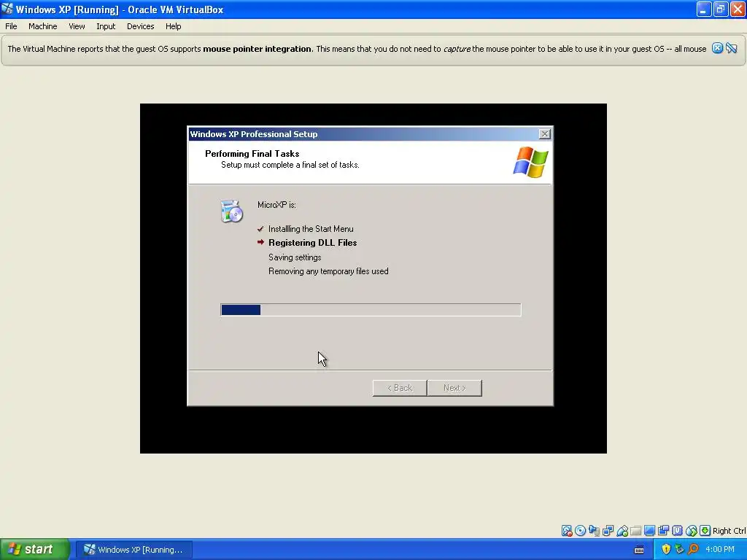Click the 'Performing Final Tasks' heading
Viewport: 747px width, 560px height.
(x=252, y=153)
